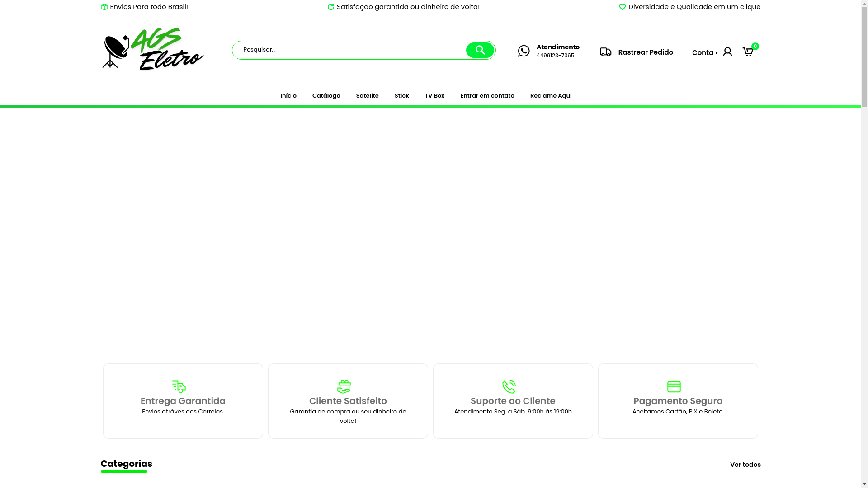868x488 pixels.
Task: Open the Reclame Aqui link
Action: [551, 96]
